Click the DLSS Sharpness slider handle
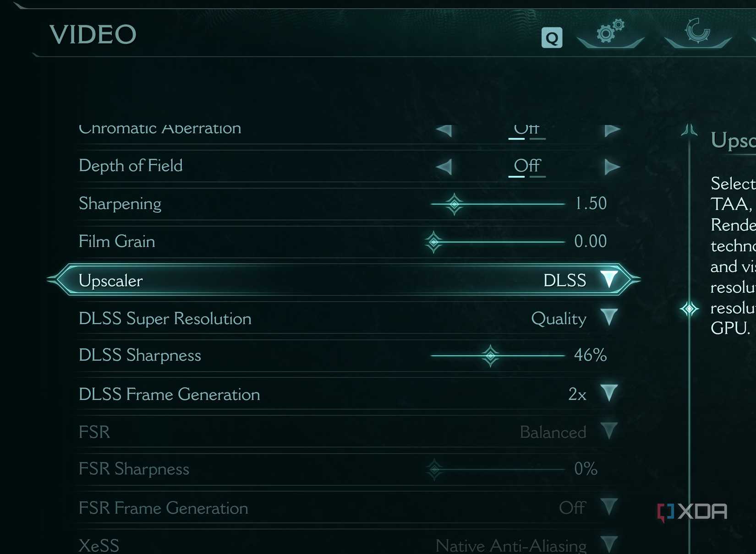Image resolution: width=756 pixels, height=554 pixels. click(490, 355)
